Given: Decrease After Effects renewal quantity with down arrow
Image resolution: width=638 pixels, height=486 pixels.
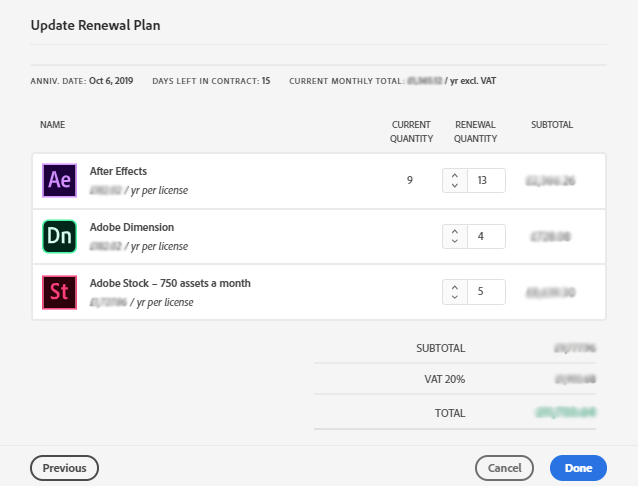Looking at the screenshot, I should [454, 186].
